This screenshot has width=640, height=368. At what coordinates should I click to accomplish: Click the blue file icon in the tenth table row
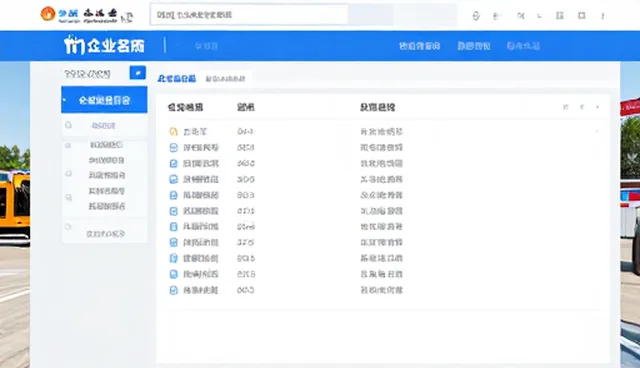pos(173,274)
